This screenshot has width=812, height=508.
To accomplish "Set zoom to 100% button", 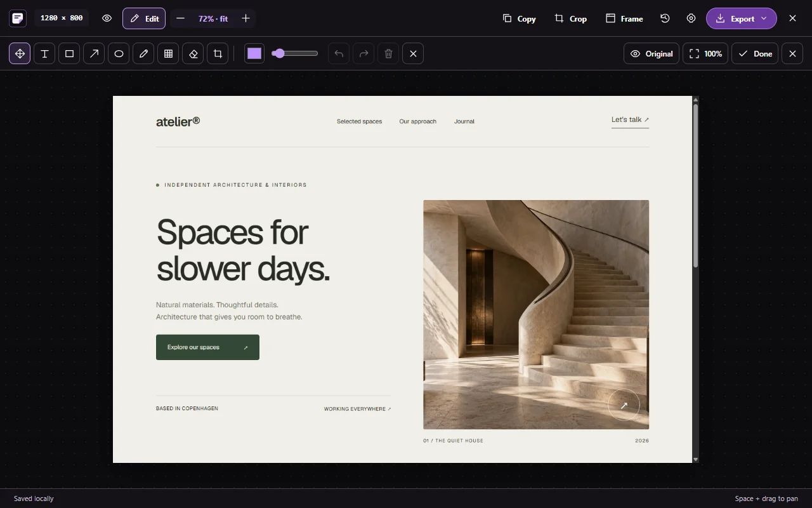I will (705, 53).
